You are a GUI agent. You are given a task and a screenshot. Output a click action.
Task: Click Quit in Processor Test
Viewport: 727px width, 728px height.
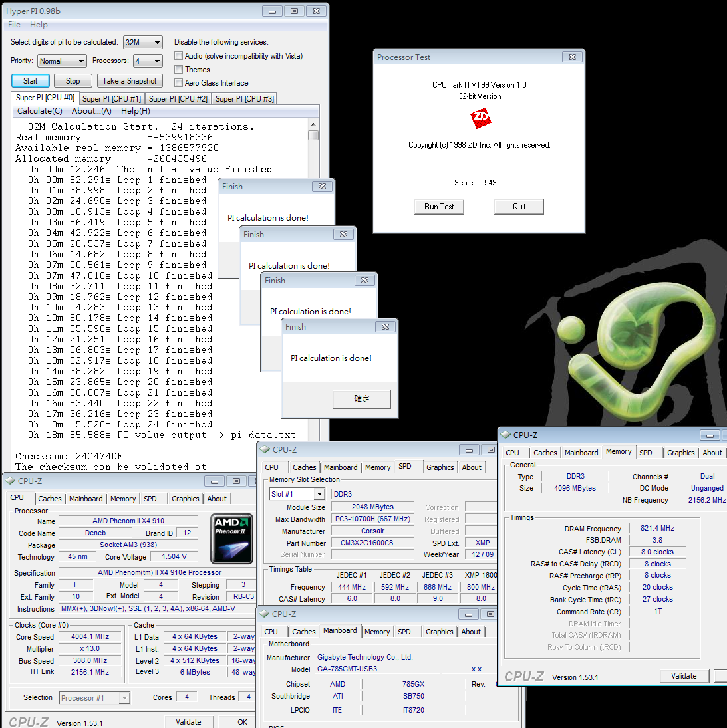519,207
